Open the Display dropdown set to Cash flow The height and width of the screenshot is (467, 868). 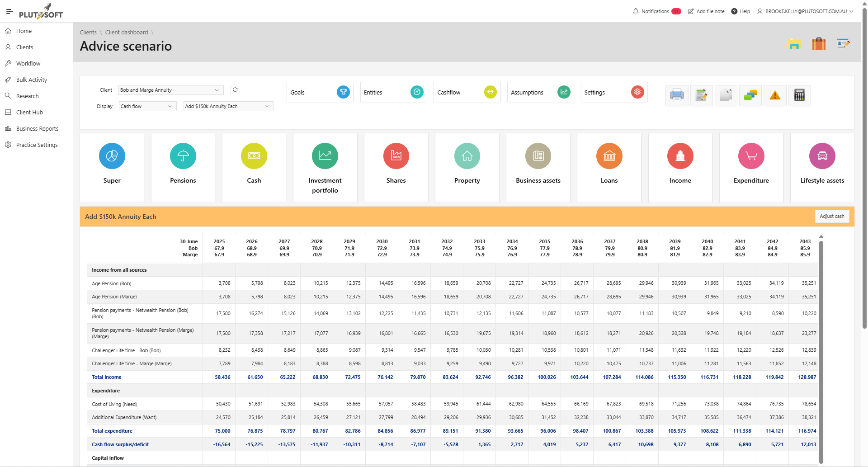147,106
